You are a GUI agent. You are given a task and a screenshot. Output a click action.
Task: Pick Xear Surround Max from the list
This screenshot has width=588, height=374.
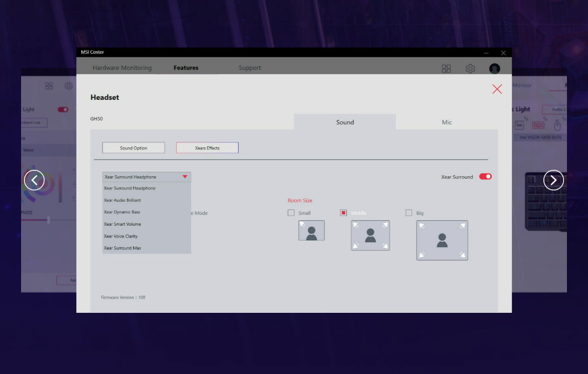(147, 248)
